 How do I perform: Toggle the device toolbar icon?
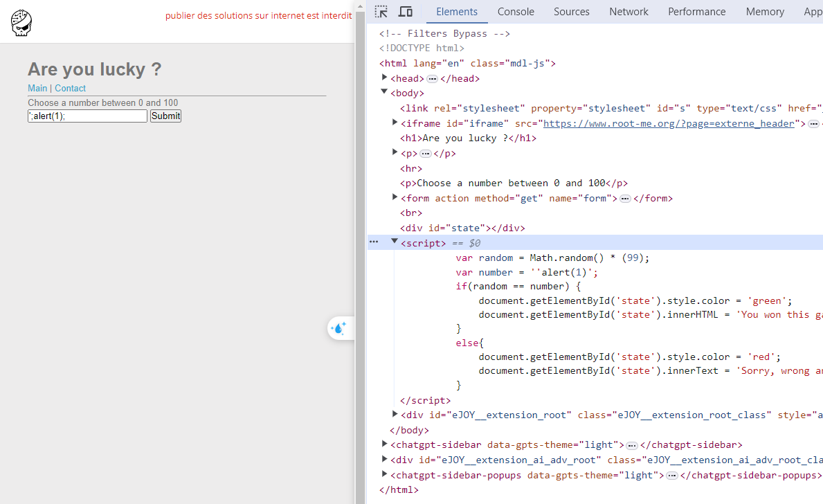pyautogui.click(x=406, y=12)
